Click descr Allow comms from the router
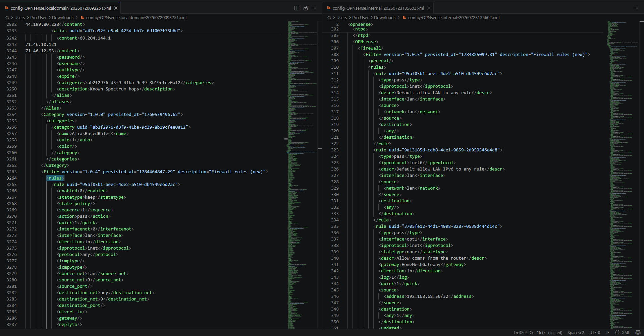 tap(433, 258)
